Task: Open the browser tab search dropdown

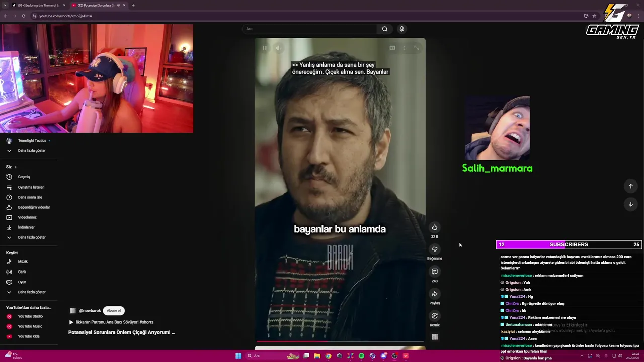Action: tap(5, 5)
